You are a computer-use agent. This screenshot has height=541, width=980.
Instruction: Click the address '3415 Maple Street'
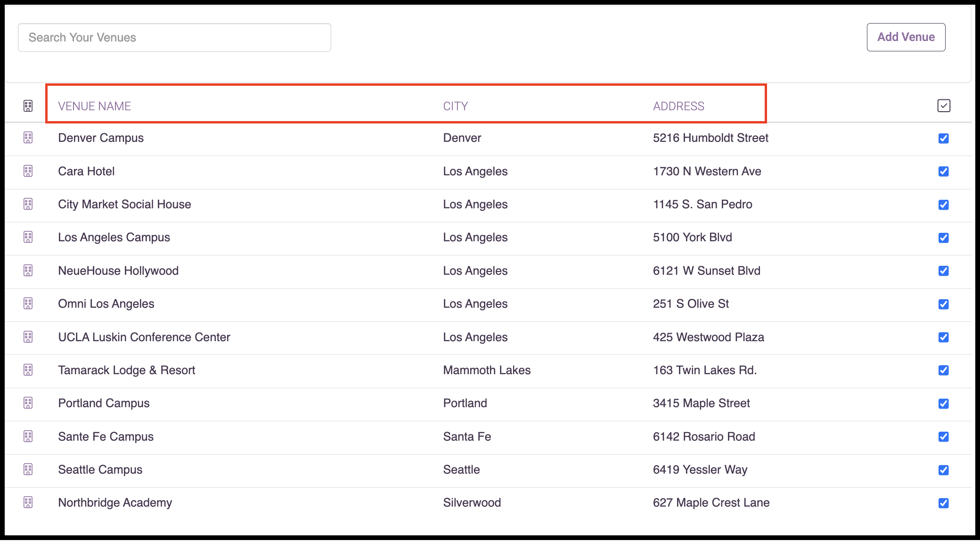click(x=701, y=403)
